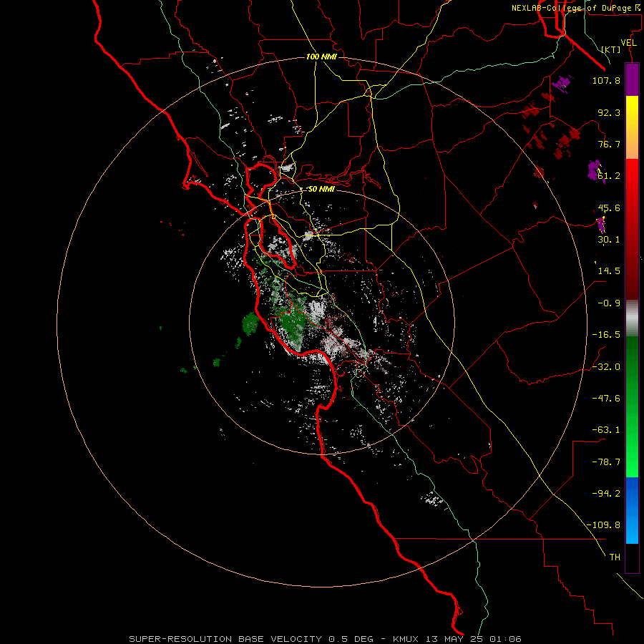The width and height of the screenshot is (644, 644).
Task: Click the -32.0 legend value
Action: pyautogui.click(x=606, y=367)
